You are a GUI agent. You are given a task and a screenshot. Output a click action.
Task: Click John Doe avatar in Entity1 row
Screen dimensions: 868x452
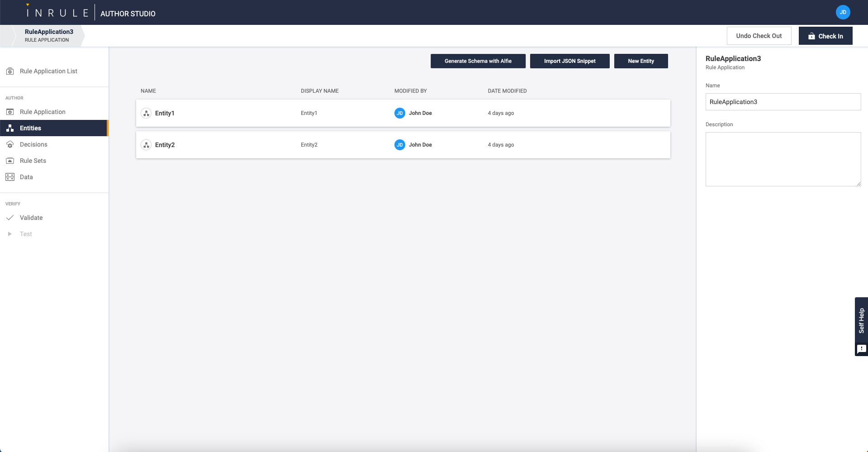(x=400, y=113)
